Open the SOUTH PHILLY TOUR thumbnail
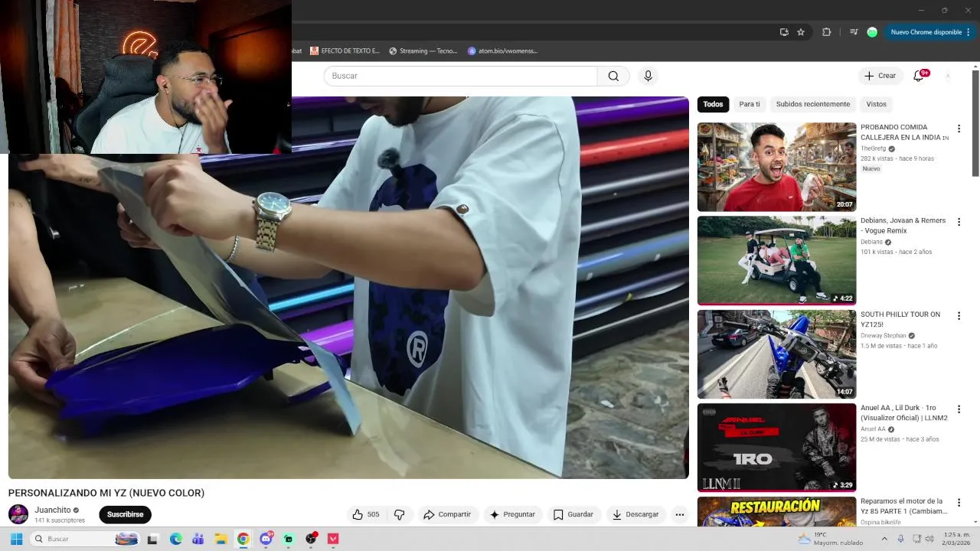 point(776,354)
